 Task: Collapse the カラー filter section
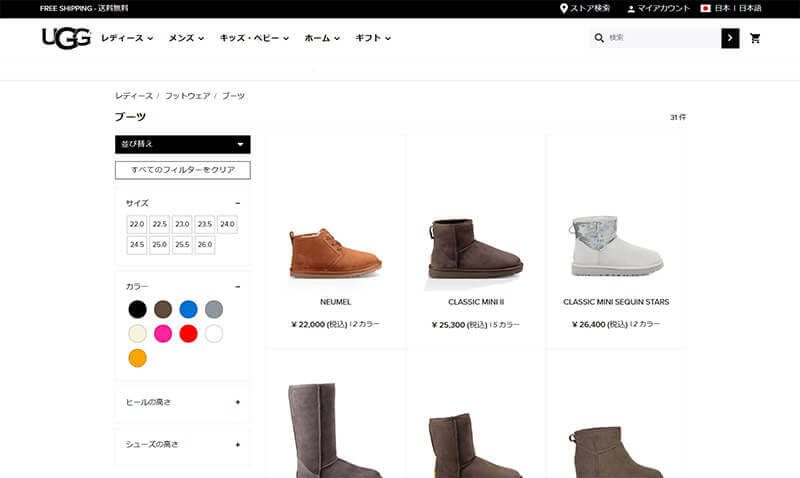[x=237, y=287]
